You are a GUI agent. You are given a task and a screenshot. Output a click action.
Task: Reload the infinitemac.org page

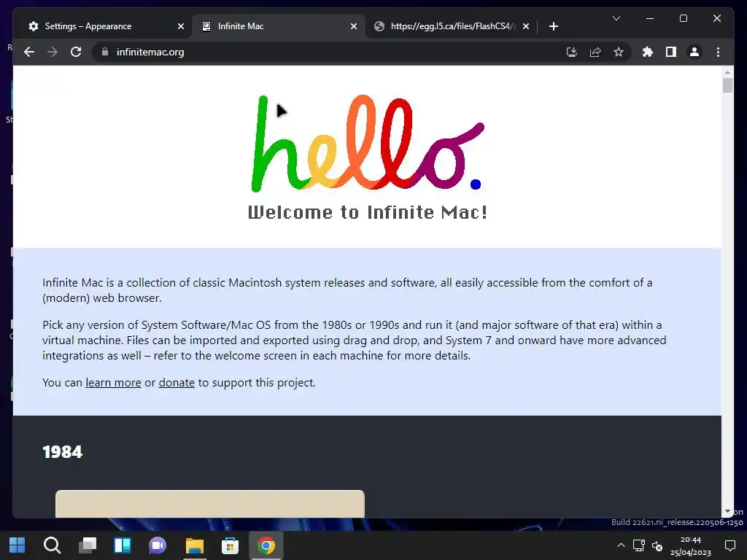(76, 52)
